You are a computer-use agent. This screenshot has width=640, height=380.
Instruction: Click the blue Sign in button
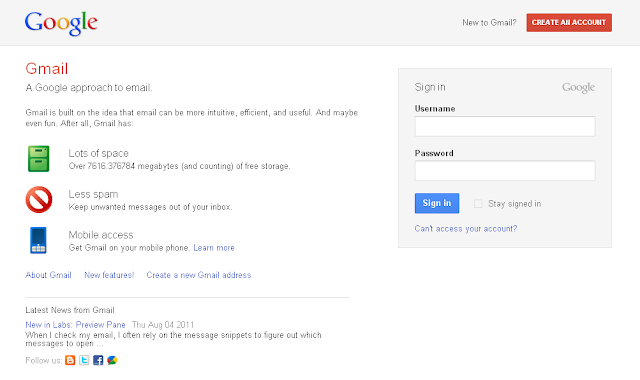(x=437, y=203)
